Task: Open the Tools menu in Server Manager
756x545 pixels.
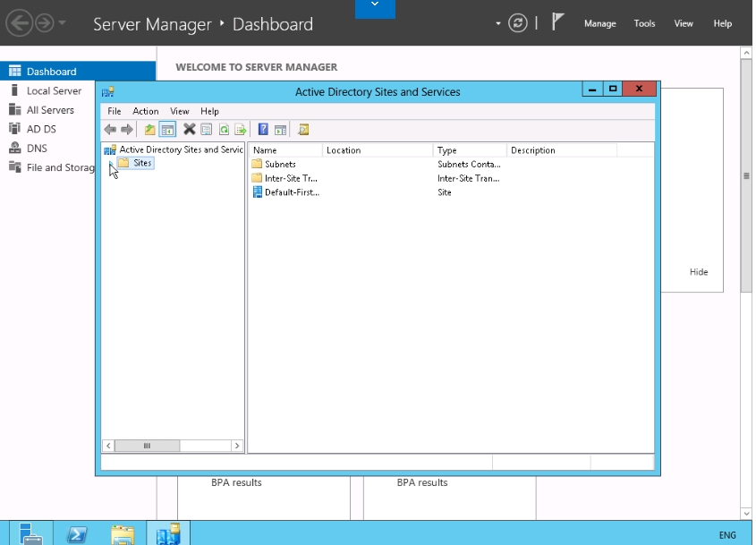Action: (644, 23)
